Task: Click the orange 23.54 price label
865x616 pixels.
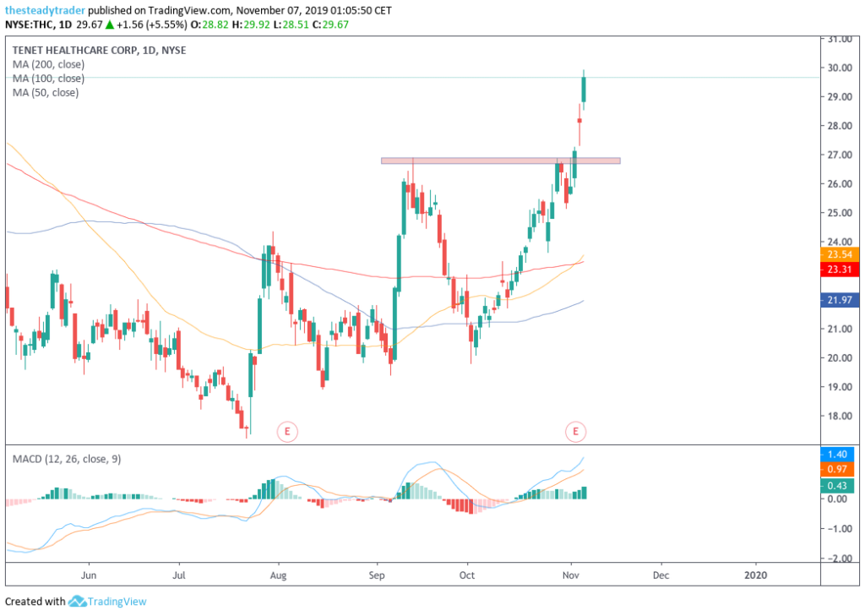Action: point(839,256)
